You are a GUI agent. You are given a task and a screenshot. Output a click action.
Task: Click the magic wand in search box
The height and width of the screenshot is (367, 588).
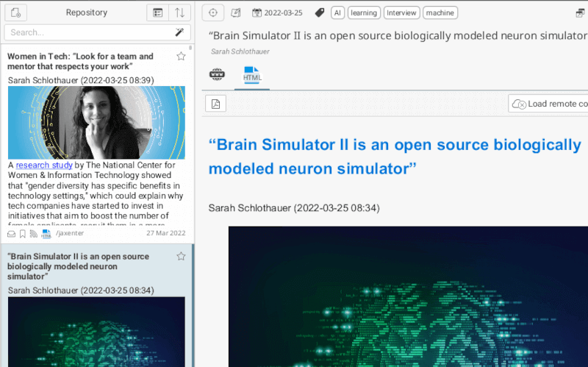pos(179,32)
